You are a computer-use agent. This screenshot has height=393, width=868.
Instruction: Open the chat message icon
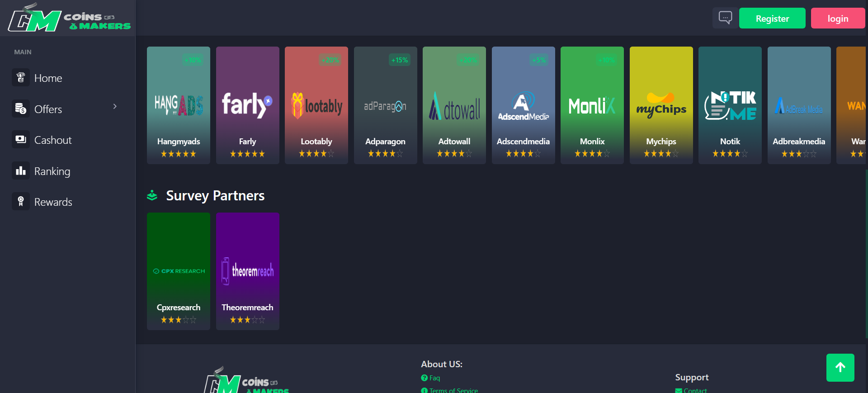pyautogui.click(x=725, y=18)
